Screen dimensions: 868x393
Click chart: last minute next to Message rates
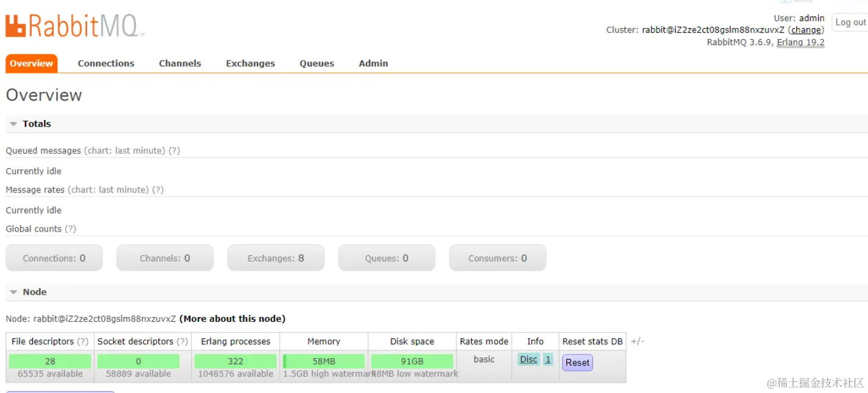coord(108,189)
